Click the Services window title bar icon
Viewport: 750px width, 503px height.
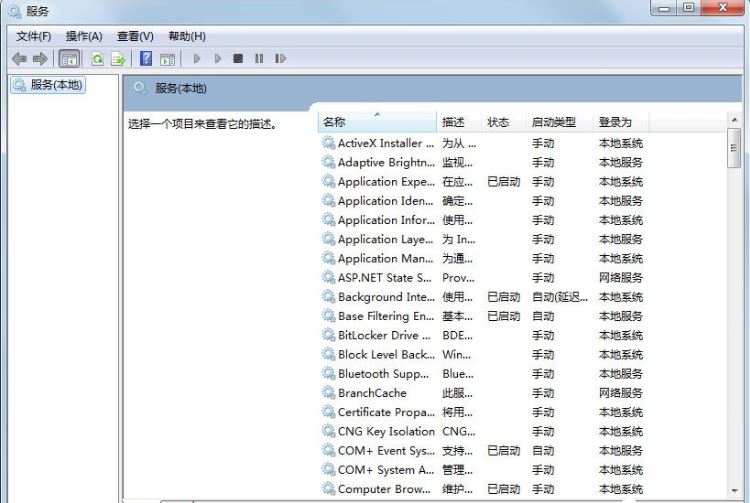coord(15,11)
